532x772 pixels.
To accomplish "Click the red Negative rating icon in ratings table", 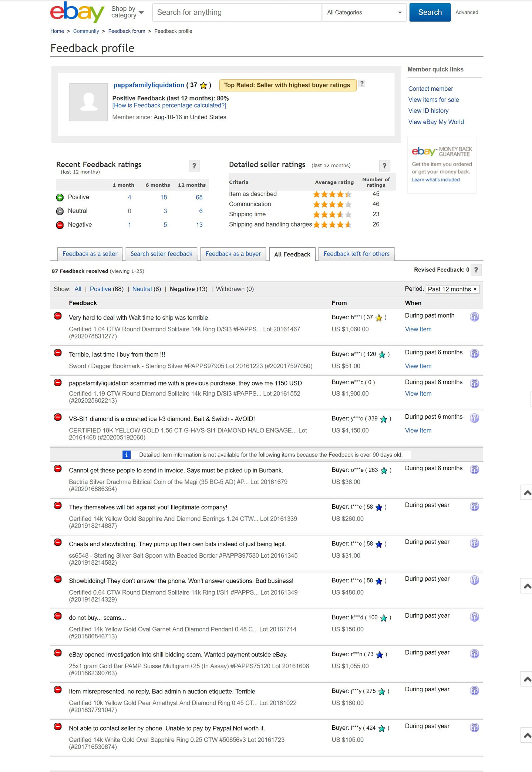I will click(60, 225).
